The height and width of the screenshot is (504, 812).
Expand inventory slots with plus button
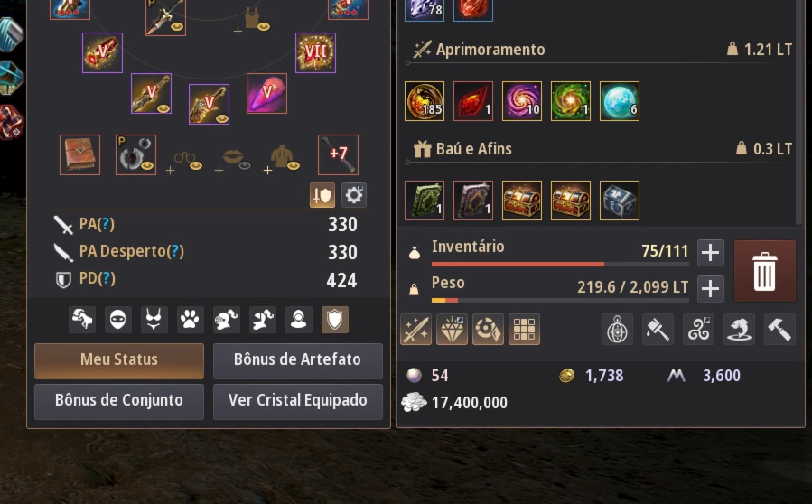tap(710, 253)
